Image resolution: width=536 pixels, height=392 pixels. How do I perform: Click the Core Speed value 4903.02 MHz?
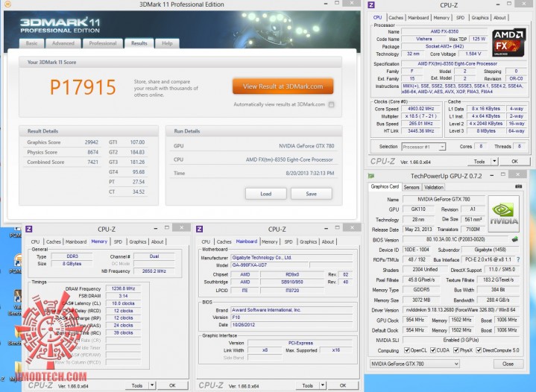[420, 109]
